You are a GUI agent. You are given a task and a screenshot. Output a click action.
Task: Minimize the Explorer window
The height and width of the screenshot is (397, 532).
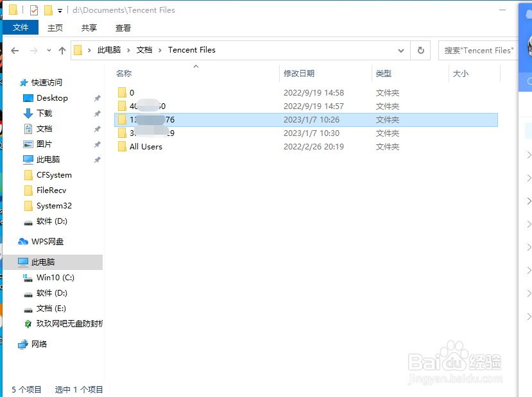point(502,10)
